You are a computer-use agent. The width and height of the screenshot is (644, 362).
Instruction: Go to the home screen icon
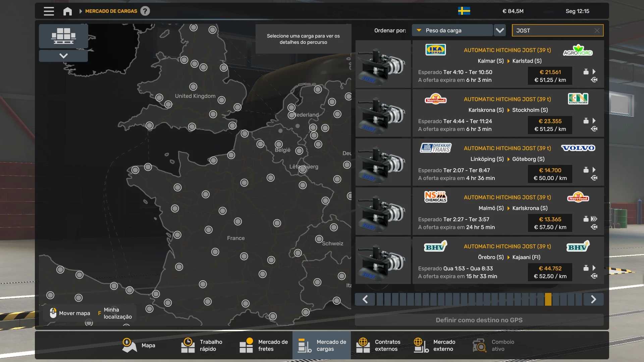(x=67, y=11)
